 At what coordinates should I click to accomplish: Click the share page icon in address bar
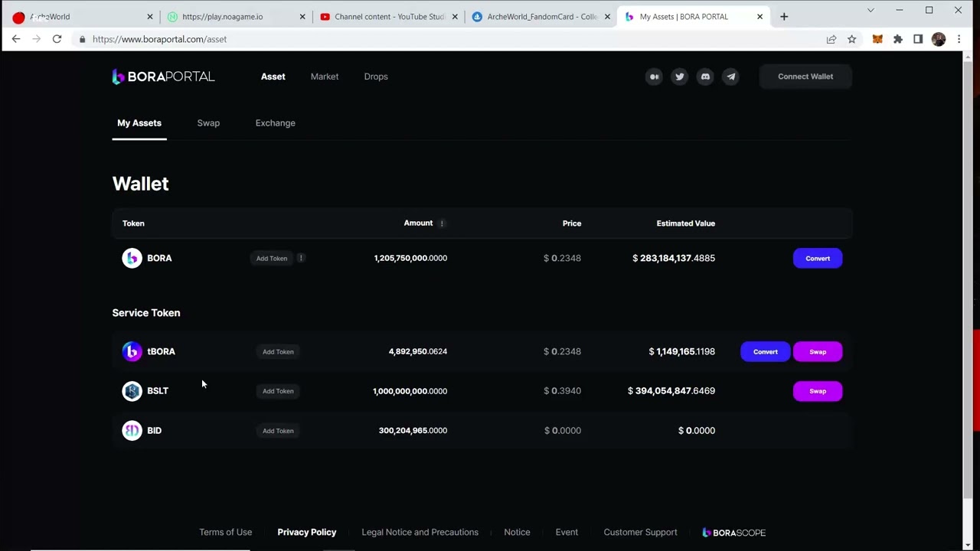coord(831,39)
